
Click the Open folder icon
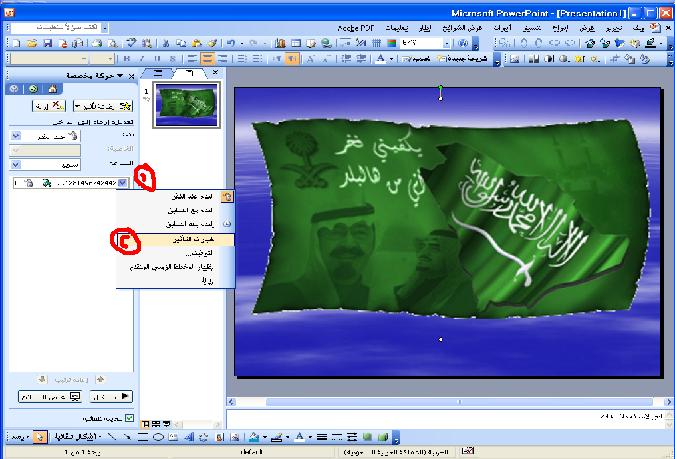(32, 43)
